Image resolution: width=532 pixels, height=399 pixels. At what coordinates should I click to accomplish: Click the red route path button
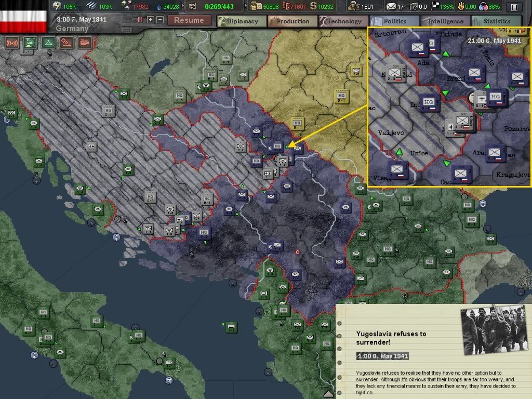(66, 43)
